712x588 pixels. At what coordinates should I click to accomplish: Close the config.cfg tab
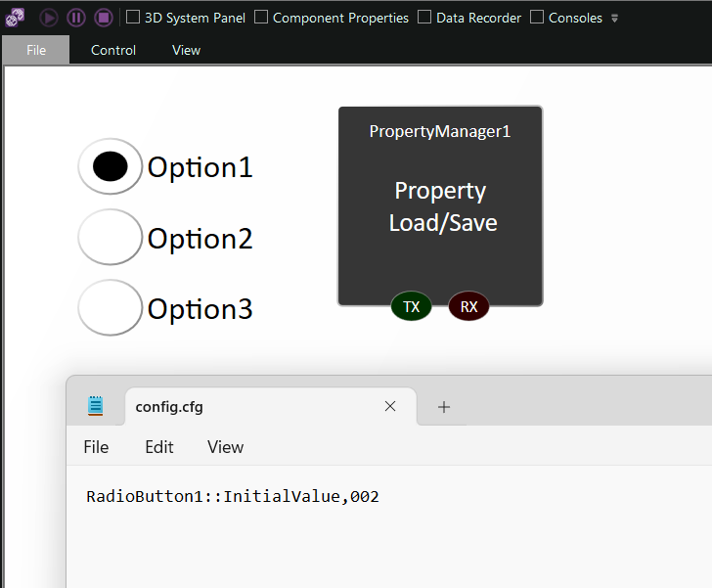[390, 406]
